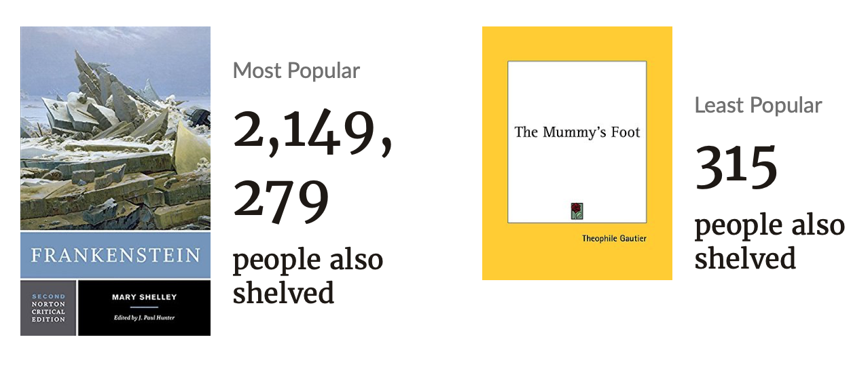Click the FRANKENSTEIN title on the book cover
The image size is (868, 369).
click(115, 256)
